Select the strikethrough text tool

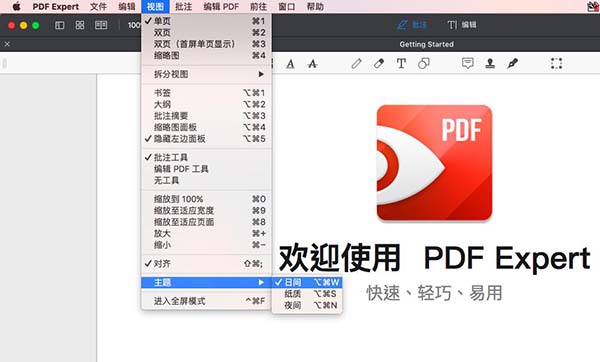(313, 64)
